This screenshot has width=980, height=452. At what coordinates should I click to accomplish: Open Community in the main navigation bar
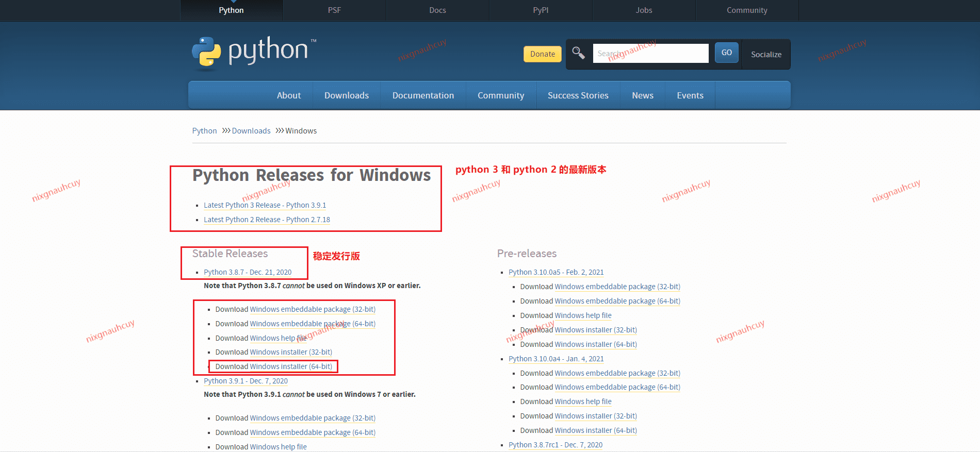pyautogui.click(x=501, y=95)
